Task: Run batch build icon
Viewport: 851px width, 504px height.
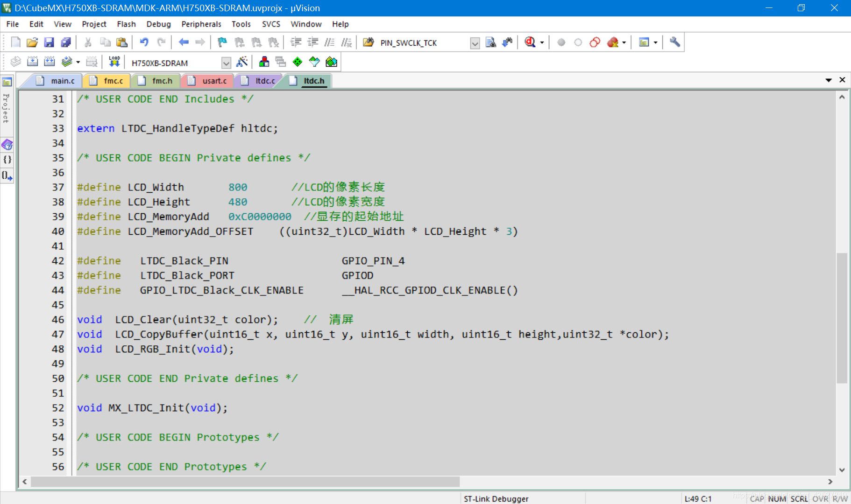Action: [67, 62]
